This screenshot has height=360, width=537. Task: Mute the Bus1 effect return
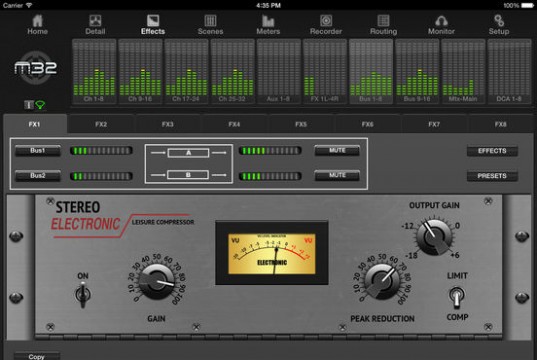pyautogui.click(x=337, y=150)
